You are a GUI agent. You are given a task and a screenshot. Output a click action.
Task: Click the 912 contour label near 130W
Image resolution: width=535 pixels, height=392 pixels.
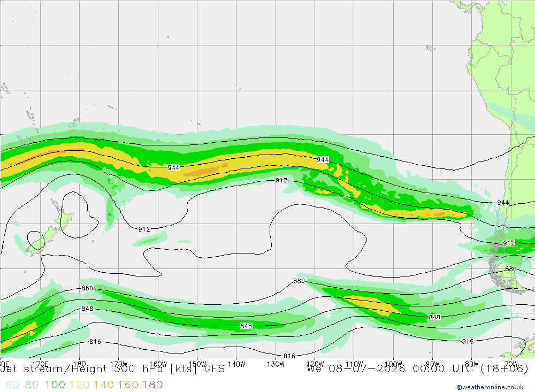click(x=281, y=180)
